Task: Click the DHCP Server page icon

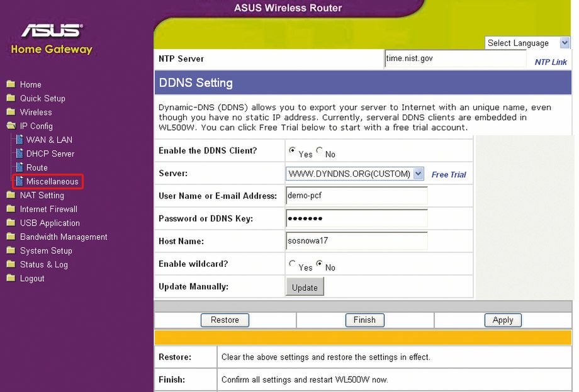Action: coord(20,154)
